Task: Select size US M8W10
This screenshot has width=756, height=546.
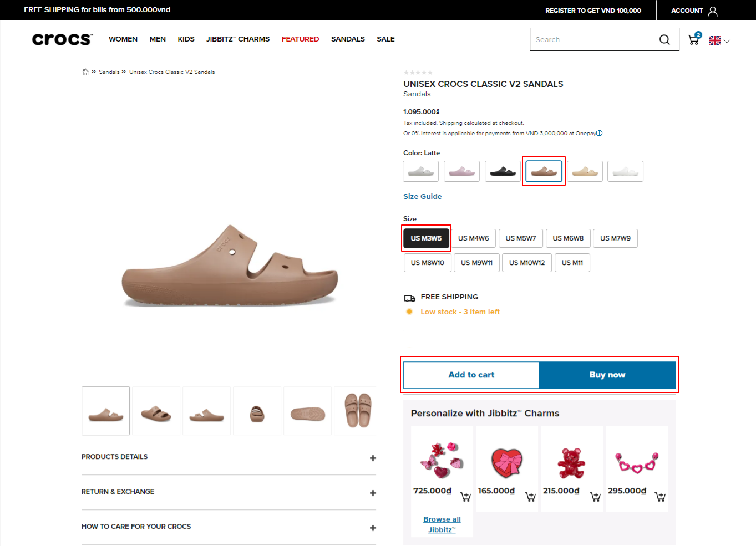Action: pos(428,263)
